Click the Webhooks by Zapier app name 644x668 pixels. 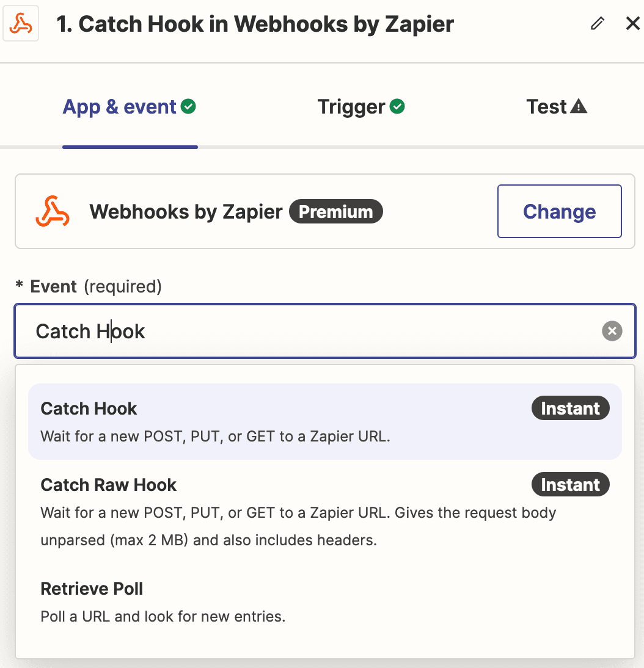pos(186,212)
